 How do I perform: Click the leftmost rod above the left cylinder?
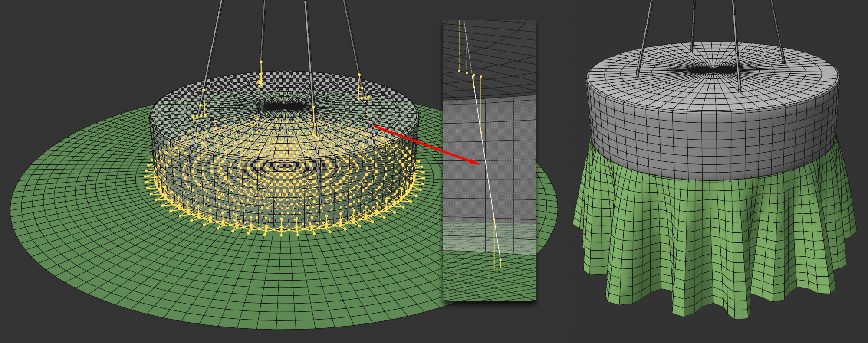(214, 43)
